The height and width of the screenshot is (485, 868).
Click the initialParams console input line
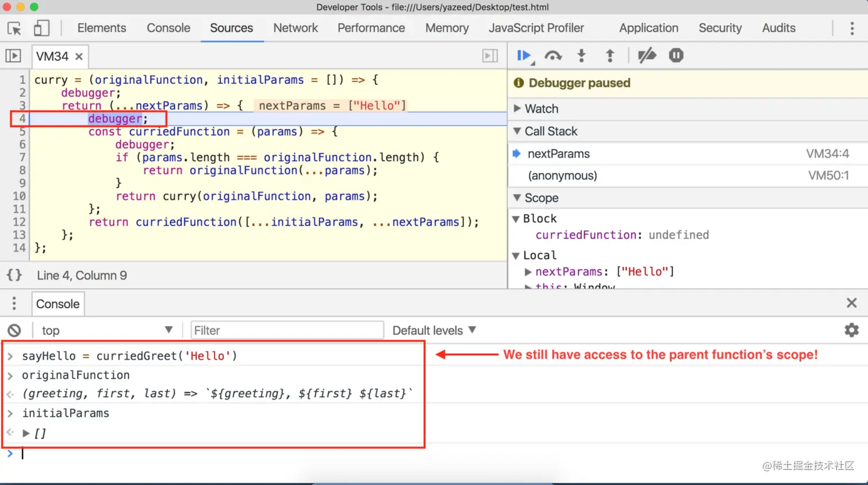(65, 413)
